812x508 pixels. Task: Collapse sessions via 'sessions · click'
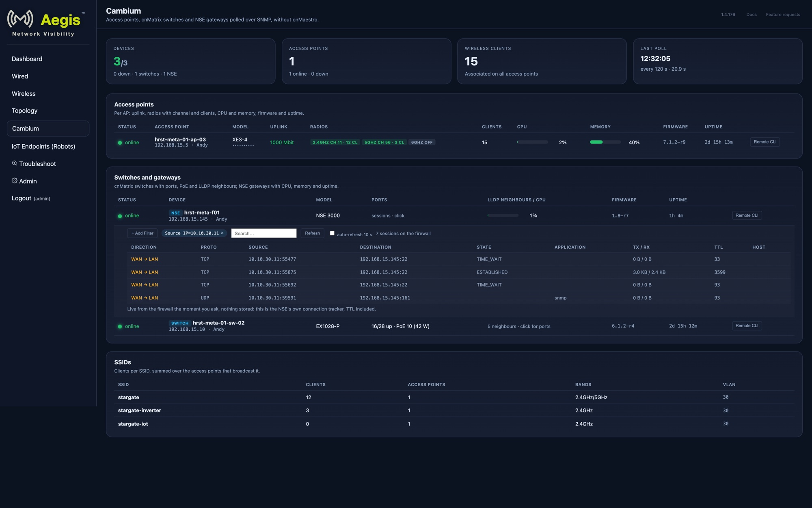coord(388,216)
